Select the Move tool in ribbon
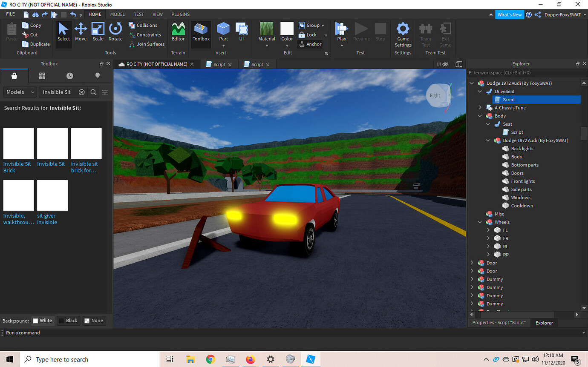This screenshot has height=367, width=588. point(81,32)
